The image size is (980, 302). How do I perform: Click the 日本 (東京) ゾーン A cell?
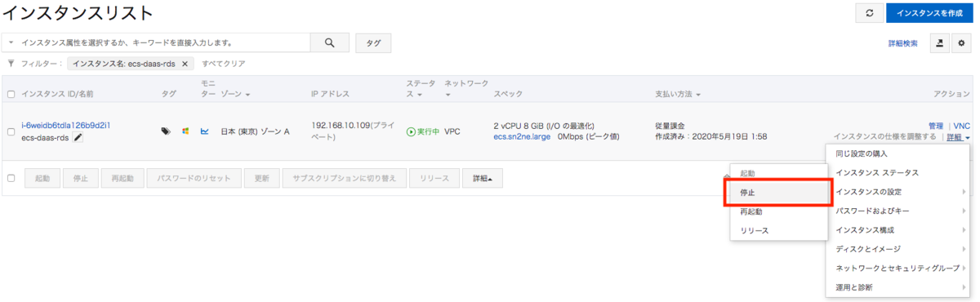pos(255,131)
